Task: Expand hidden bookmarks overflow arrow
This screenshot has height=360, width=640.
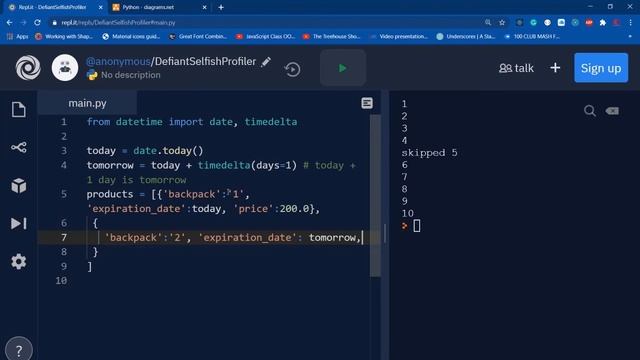Action: click(630, 36)
